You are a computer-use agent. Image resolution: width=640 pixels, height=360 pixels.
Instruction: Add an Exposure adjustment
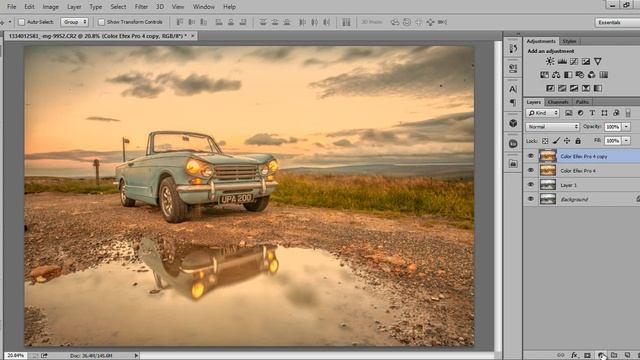(586, 61)
